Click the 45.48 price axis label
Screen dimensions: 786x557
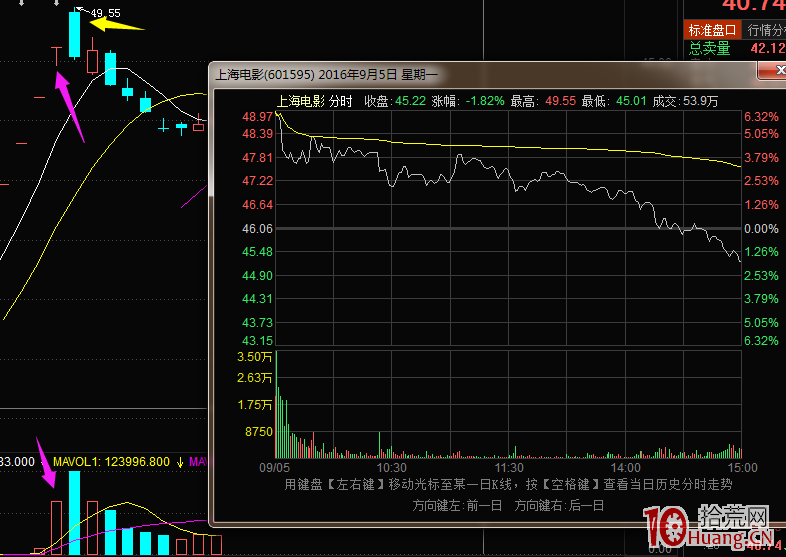pos(258,252)
